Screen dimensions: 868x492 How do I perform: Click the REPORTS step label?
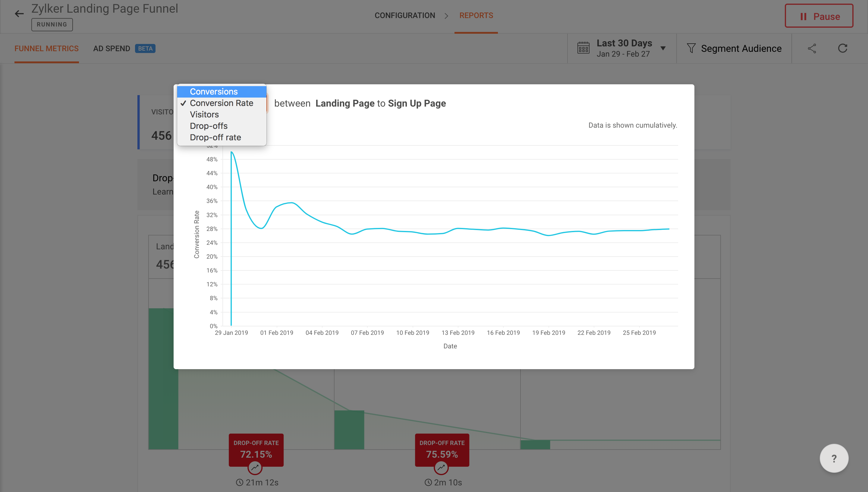pos(476,16)
